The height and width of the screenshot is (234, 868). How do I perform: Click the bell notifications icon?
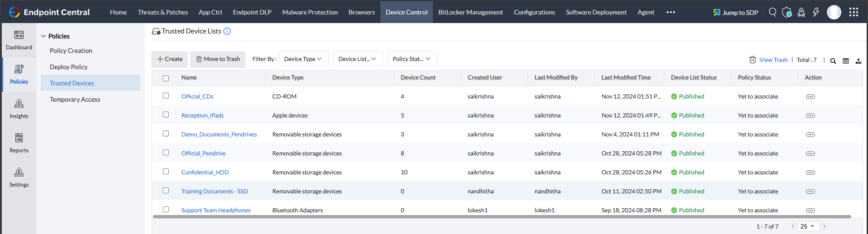[x=801, y=12]
